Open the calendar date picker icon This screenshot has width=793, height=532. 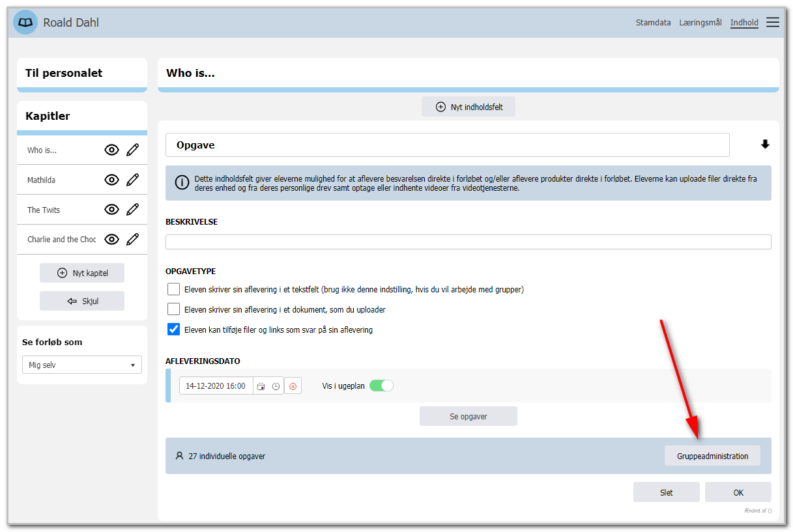261,386
